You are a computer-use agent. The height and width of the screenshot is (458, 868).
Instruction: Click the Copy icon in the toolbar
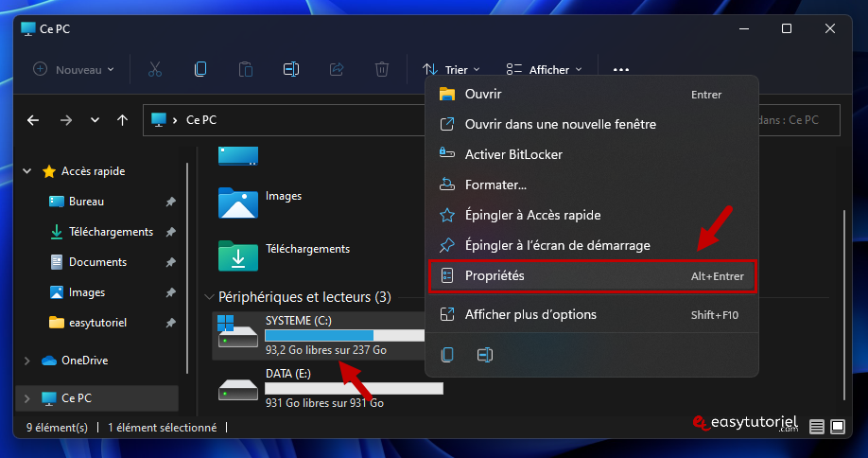[200, 69]
